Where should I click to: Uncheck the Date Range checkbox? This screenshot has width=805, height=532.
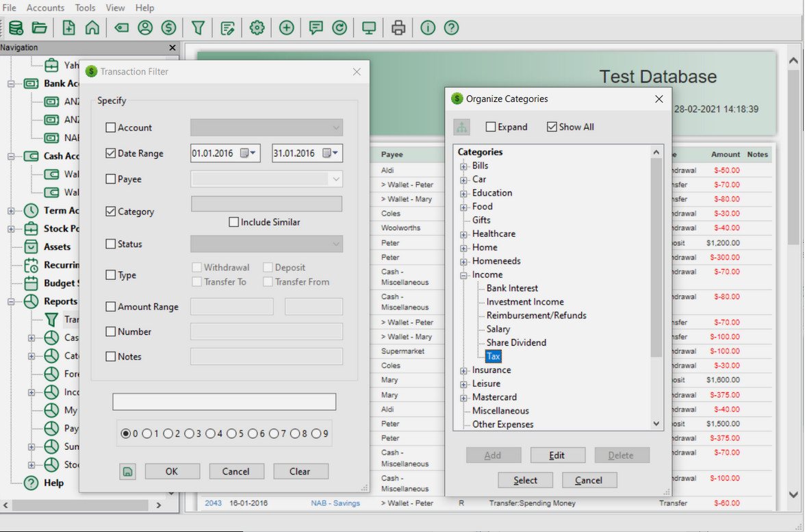(x=110, y=153)
